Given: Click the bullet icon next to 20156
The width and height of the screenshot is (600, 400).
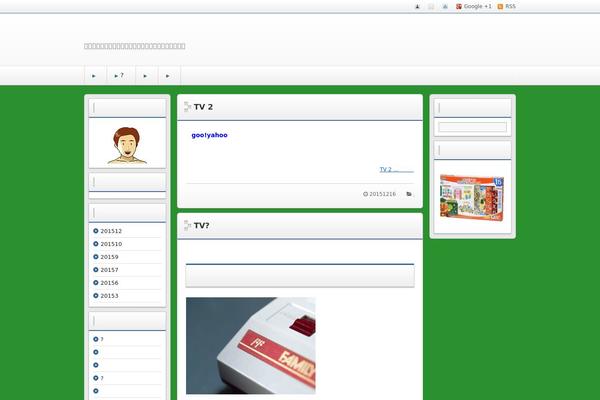Looking at the screenshot, I should (96, 282).
